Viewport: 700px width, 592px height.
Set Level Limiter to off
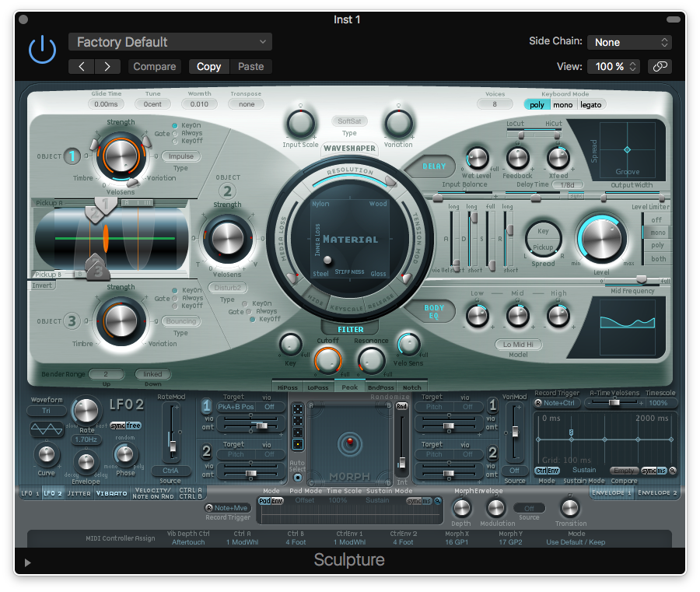[656, 219]
